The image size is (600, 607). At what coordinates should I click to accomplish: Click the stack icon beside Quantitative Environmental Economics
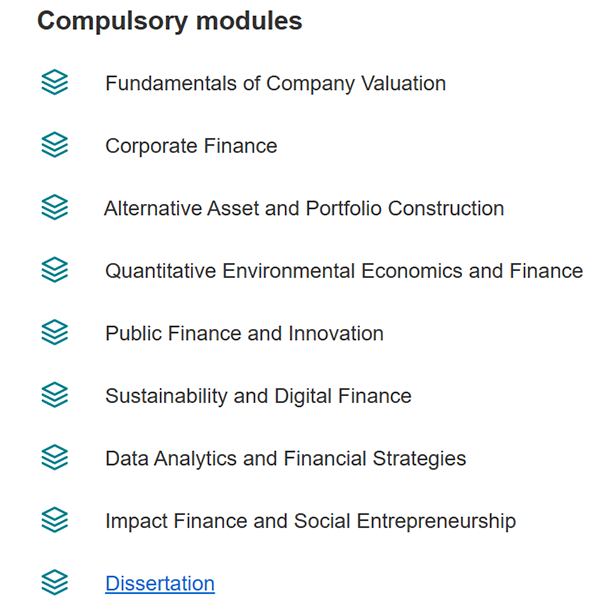(55, 270)
